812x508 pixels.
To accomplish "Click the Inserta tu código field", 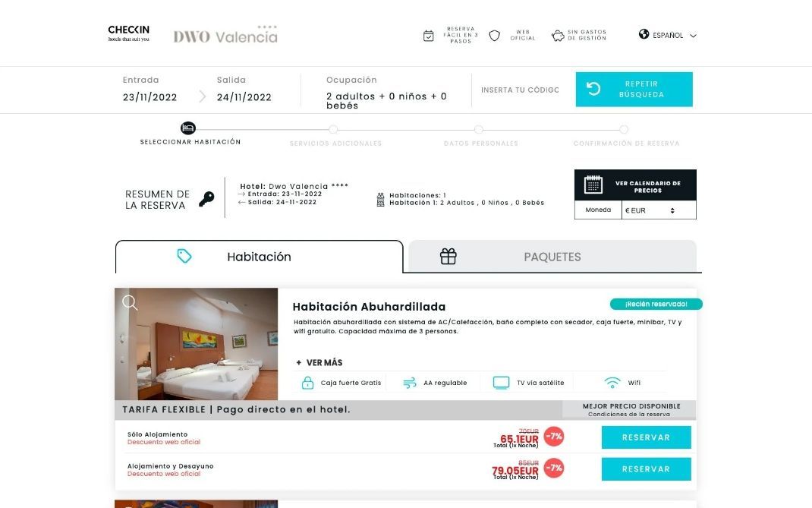I will (520, 90).
